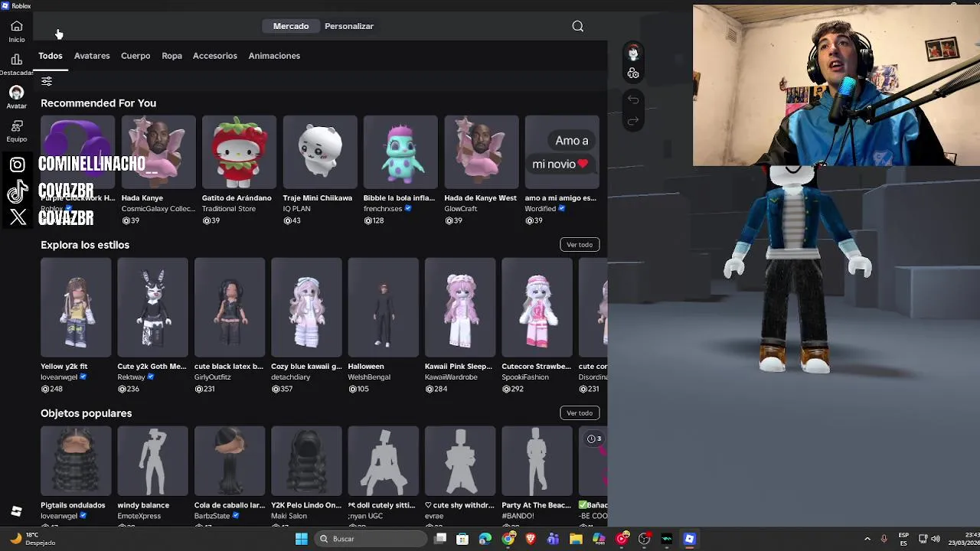The image size is (980, 551).
Task: Undo the last avatar change
Action: 633,99
